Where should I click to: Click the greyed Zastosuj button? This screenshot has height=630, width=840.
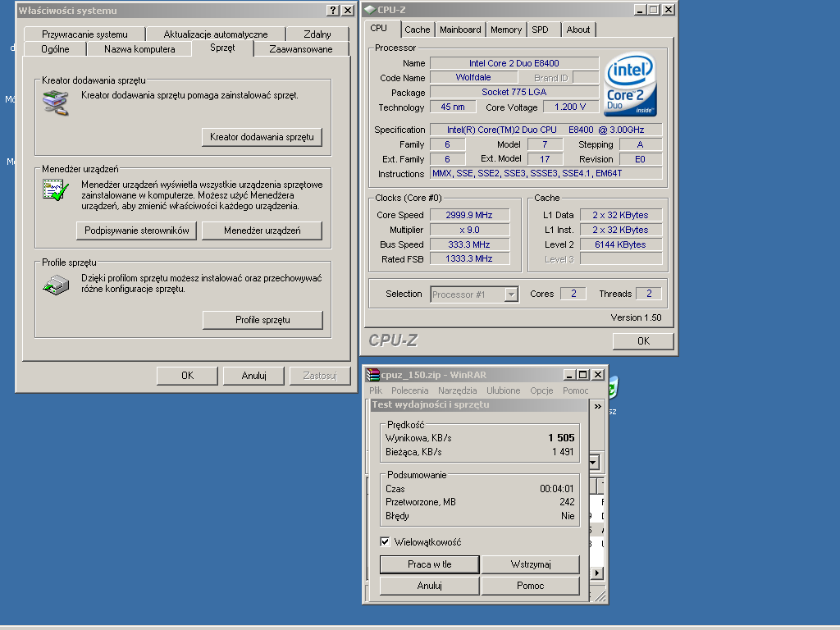[x=320, y=376]
